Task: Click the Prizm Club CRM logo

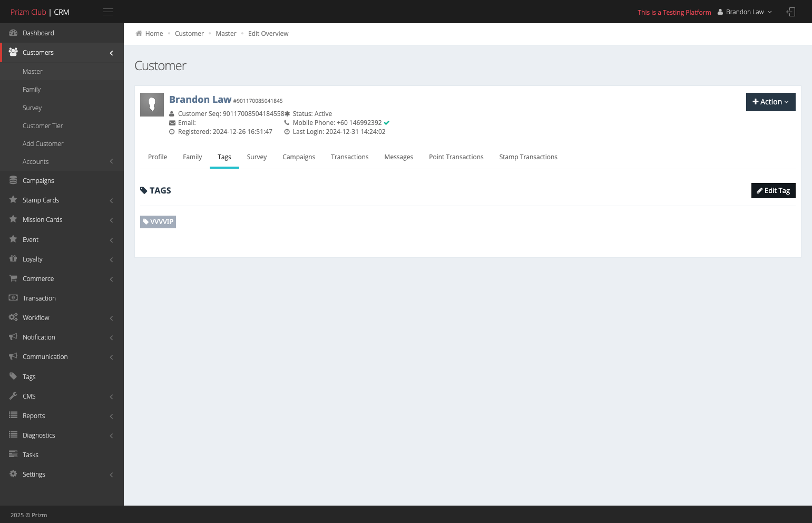Action: pos(40,12)
